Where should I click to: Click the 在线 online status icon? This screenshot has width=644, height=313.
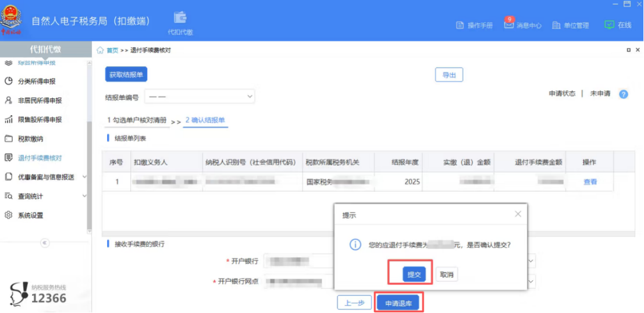click(x=609, y=24)
